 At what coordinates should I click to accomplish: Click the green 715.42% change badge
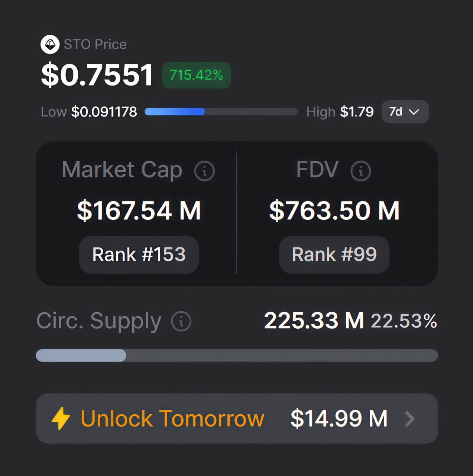pyautogui.click(x=196, y=75)
